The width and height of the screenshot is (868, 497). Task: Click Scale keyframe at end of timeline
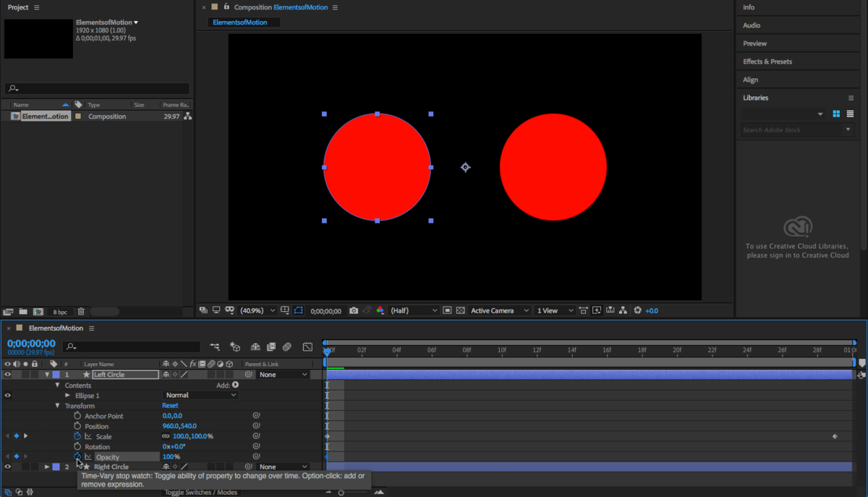pos(835,436)
